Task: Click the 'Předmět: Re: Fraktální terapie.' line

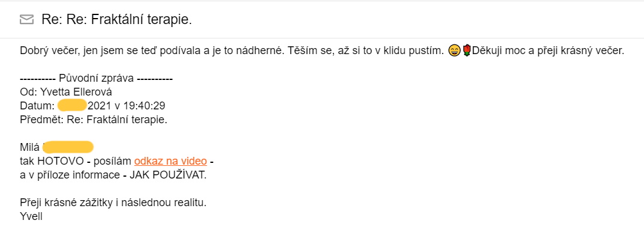Action: [x=94, y=120]
